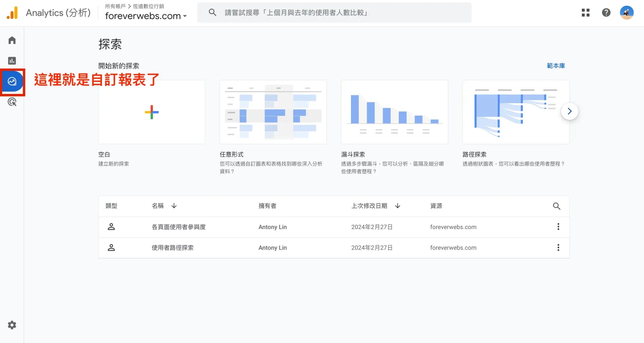Open the account profile avatar

click(626, 13)
